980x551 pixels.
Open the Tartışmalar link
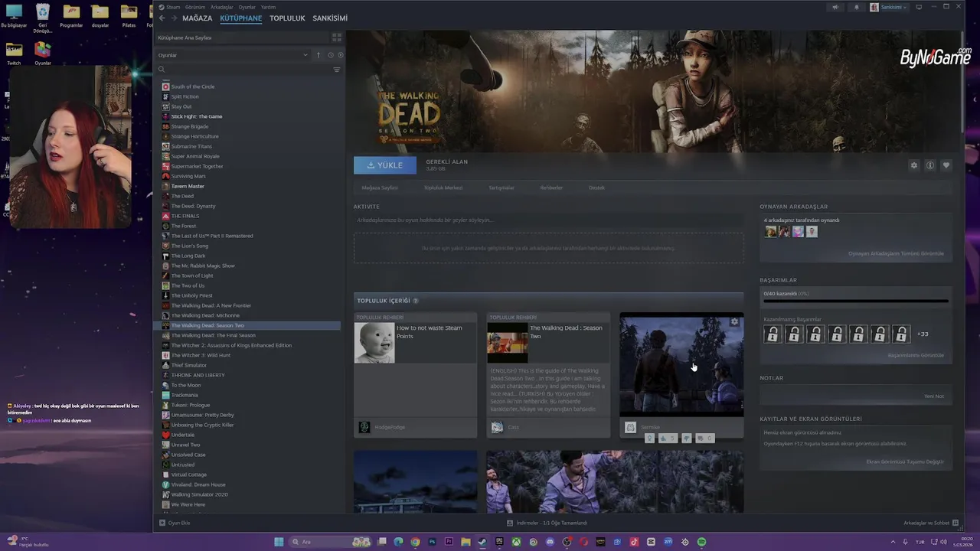coord(501,187)
